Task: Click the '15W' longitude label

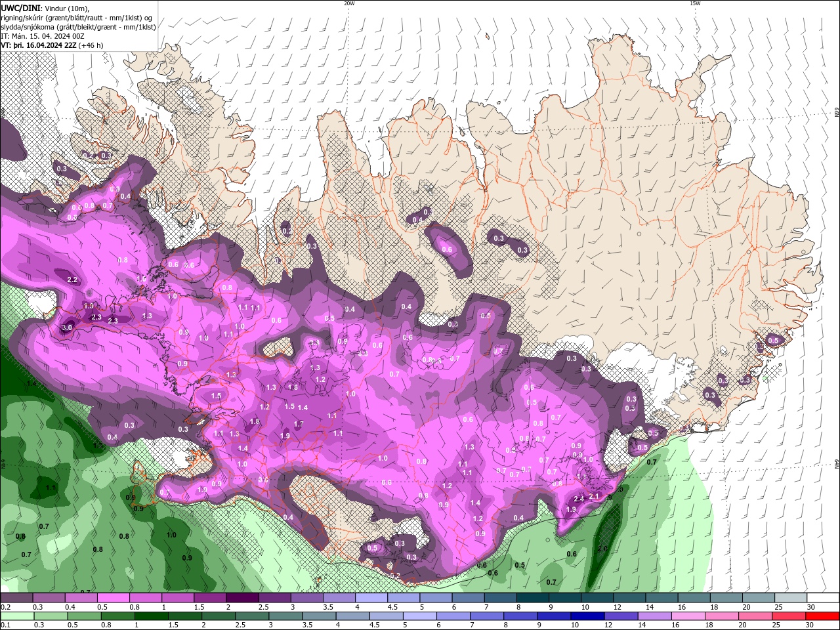Action: point(695,3)
